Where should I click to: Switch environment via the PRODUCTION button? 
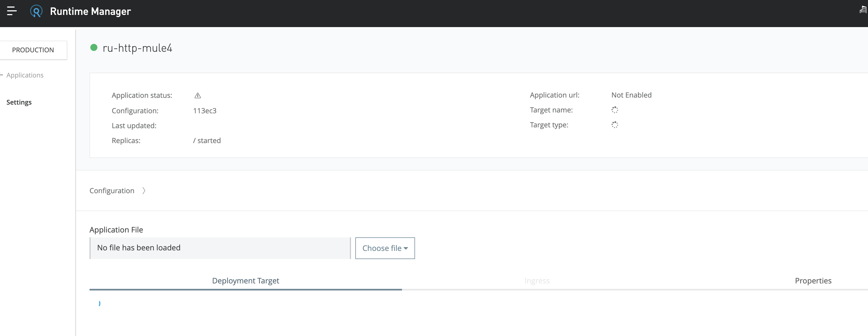coord(33,50)
